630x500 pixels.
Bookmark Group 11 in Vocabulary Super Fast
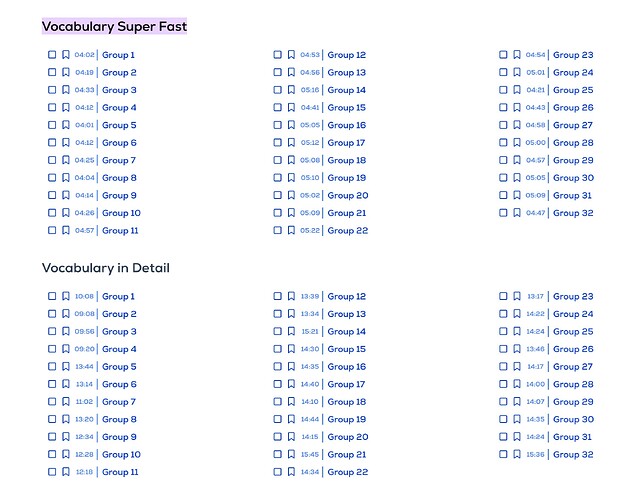pyautogui.click(x=65, y=230)
